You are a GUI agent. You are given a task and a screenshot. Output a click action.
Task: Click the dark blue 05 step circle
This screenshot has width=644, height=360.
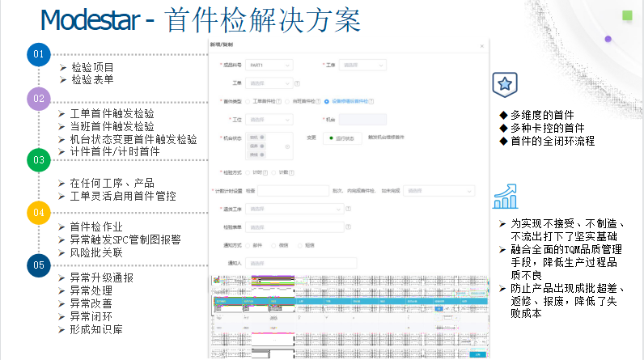[39, 265]
